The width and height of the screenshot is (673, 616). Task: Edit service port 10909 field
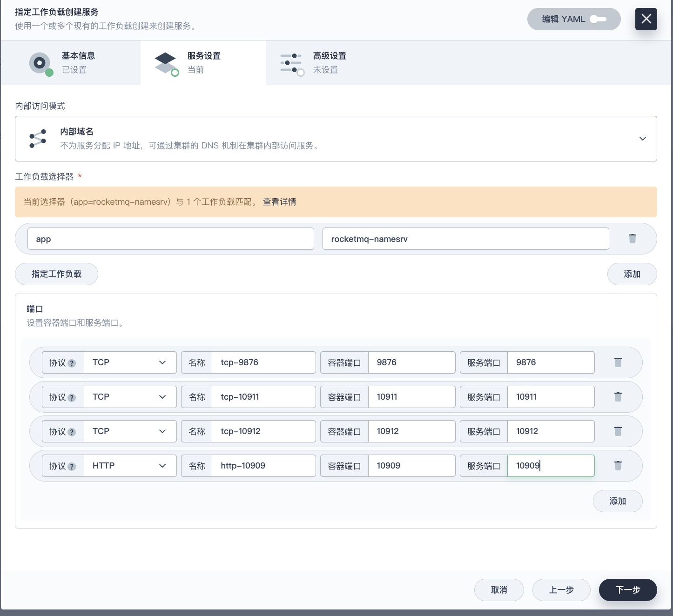coord(551,466)
